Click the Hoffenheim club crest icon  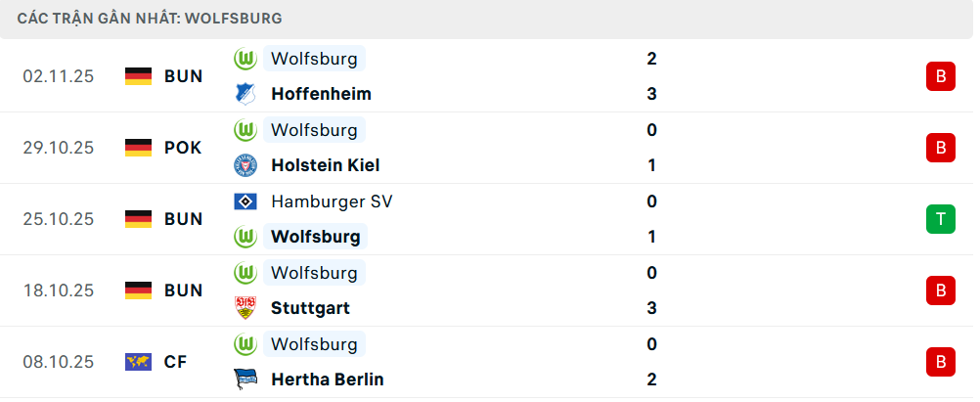click(245, 94)
